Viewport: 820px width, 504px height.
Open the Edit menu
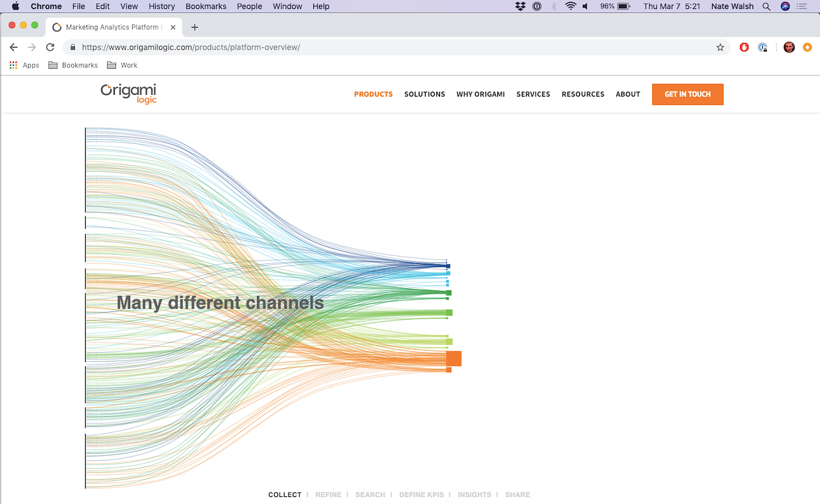pyautogui.click(x=102, y=6)
